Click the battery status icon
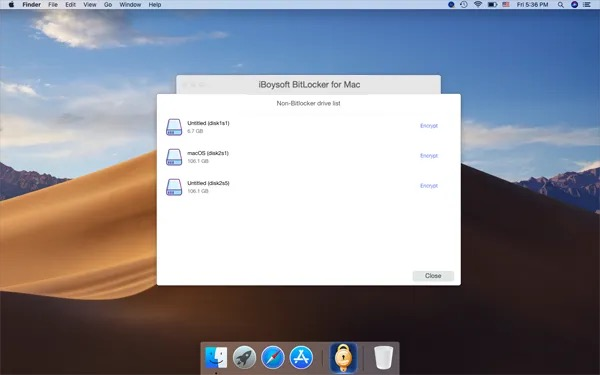Image resolution: width=600 pixels, height=375 pixels. (492, 5)
